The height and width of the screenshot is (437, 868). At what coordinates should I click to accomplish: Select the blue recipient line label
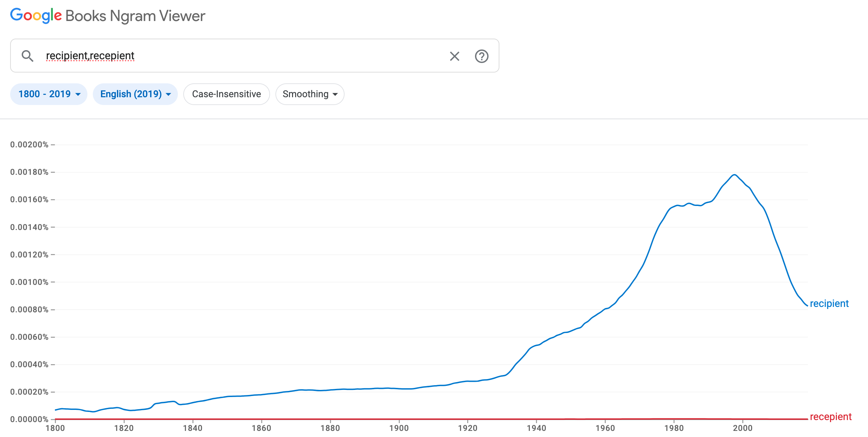coord(829,304)
